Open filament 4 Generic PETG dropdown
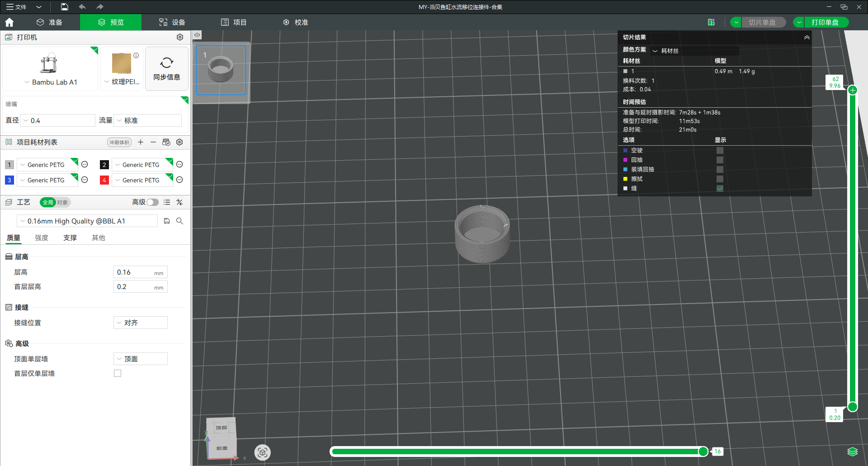This screenshot has height=466, width=868. (142, 180)
